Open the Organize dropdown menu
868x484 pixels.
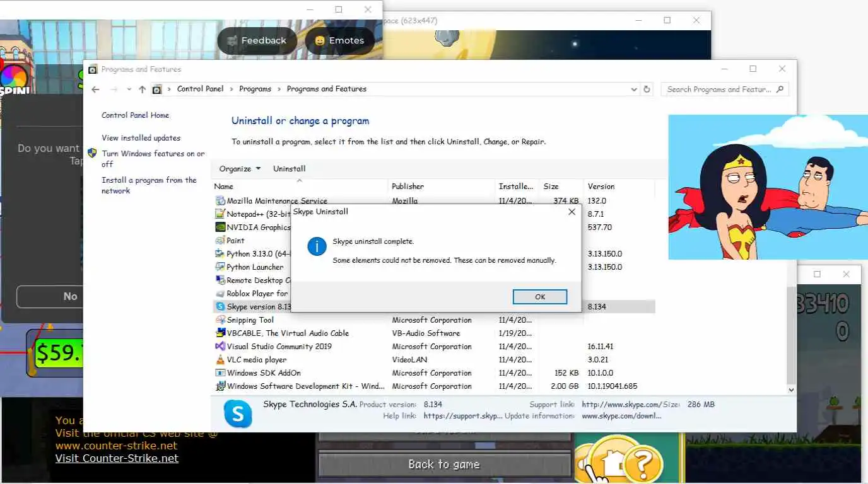[x=240, y=169]
